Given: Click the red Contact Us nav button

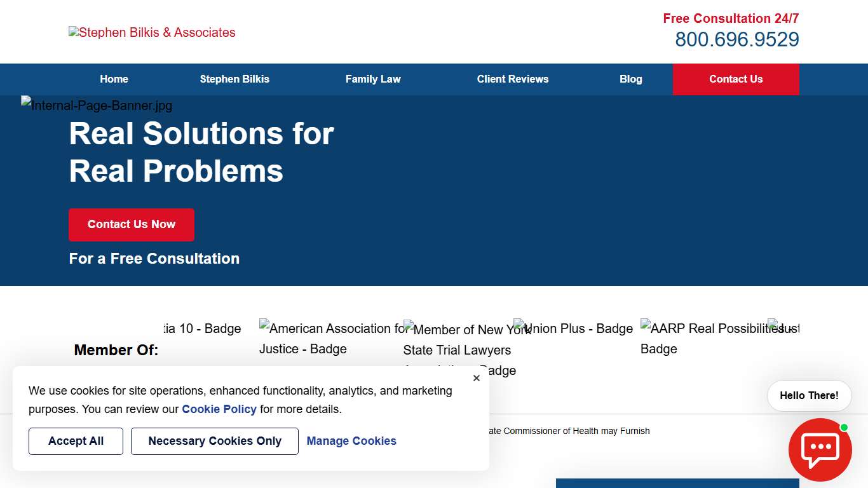Looking at the screenshot, I should tap(736, 79).
